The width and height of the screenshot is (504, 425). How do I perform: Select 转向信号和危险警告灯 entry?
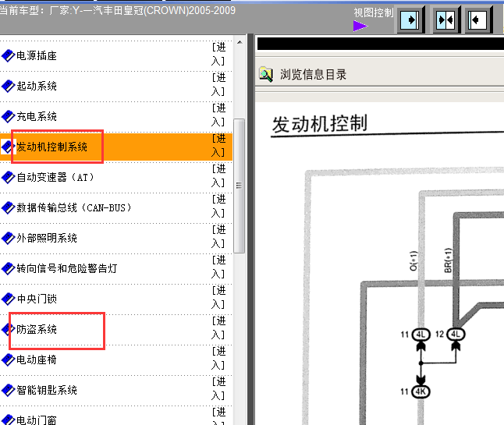tap(67, 268)
